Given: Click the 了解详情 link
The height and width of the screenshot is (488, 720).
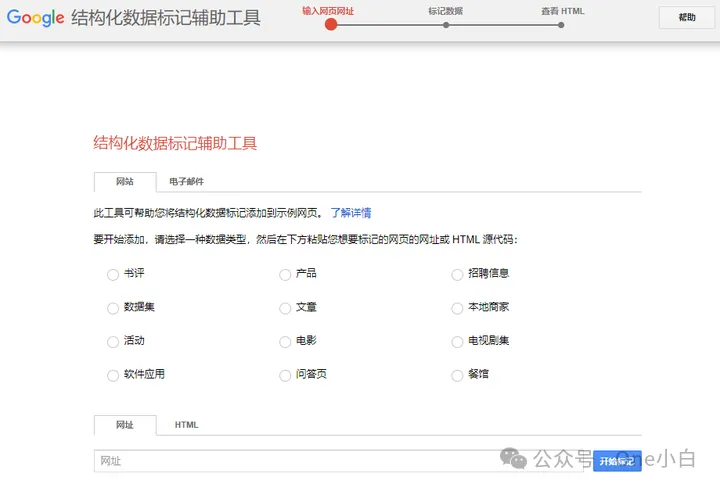Looking at the screenshot, I should pyautogui.click(x=351, y=213).
